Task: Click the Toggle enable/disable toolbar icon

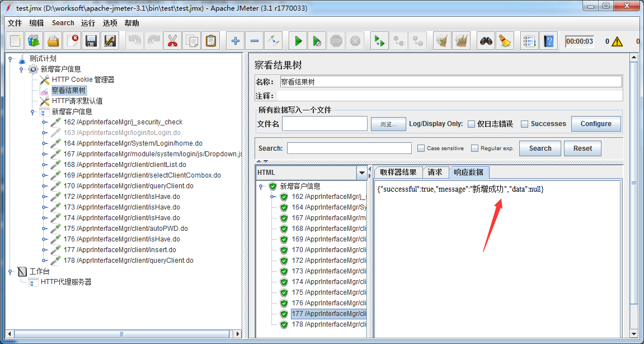Action: (273, 41)
